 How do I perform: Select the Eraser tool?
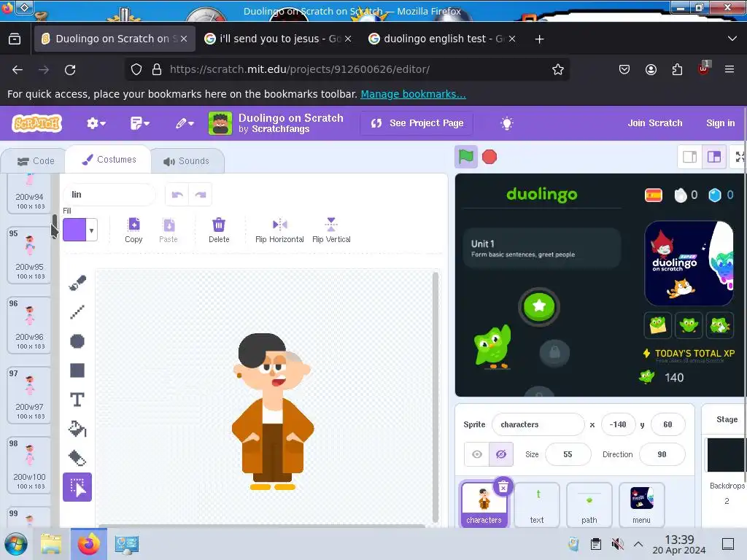click(x=77, y=458)
